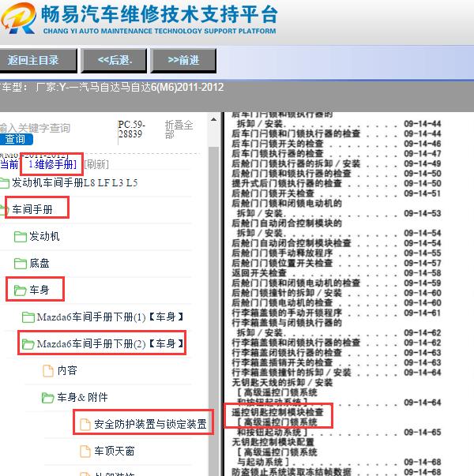Focus the keyword search input field
Screen dimensions: 474x476
coord(35,128)
